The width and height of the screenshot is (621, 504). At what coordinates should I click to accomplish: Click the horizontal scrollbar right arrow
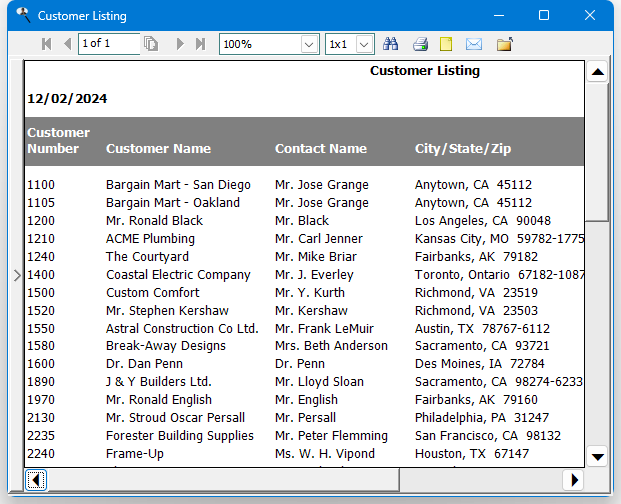tap(573, 480)
